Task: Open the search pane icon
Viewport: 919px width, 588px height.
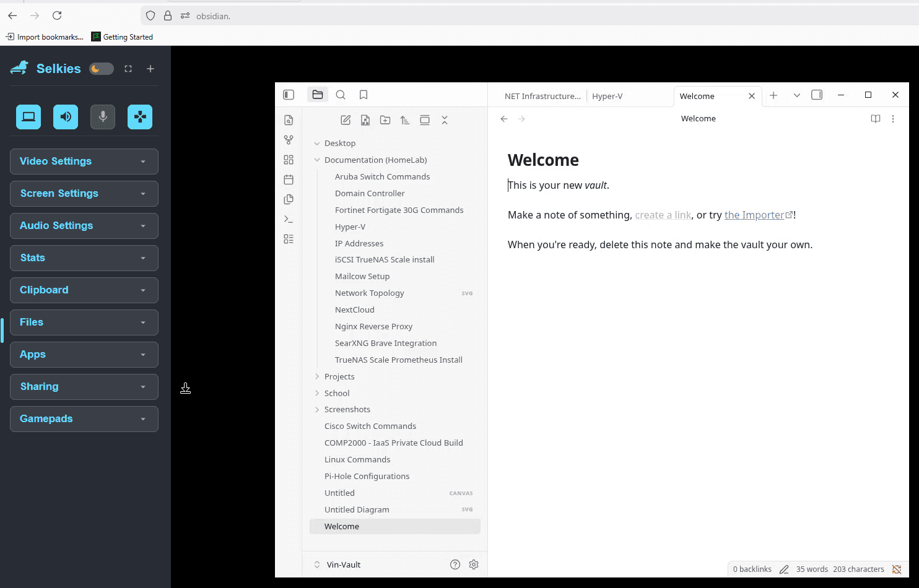Action: [x=341, y=95]
